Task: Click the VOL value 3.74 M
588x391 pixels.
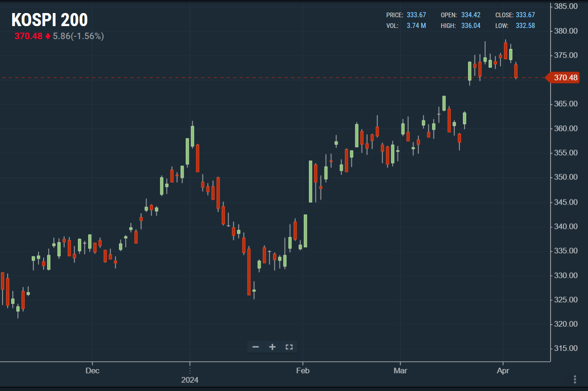Action: click(416, 26)
